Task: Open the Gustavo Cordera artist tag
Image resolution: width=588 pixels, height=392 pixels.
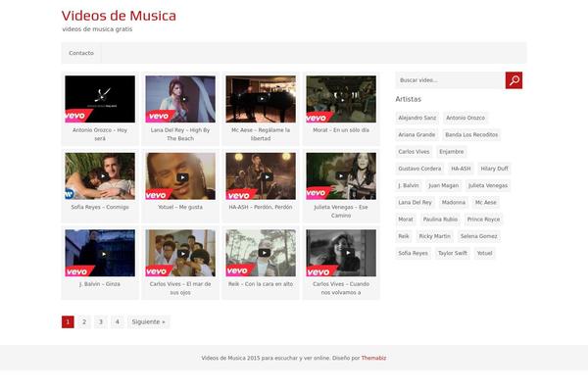Action: (419, 169)
